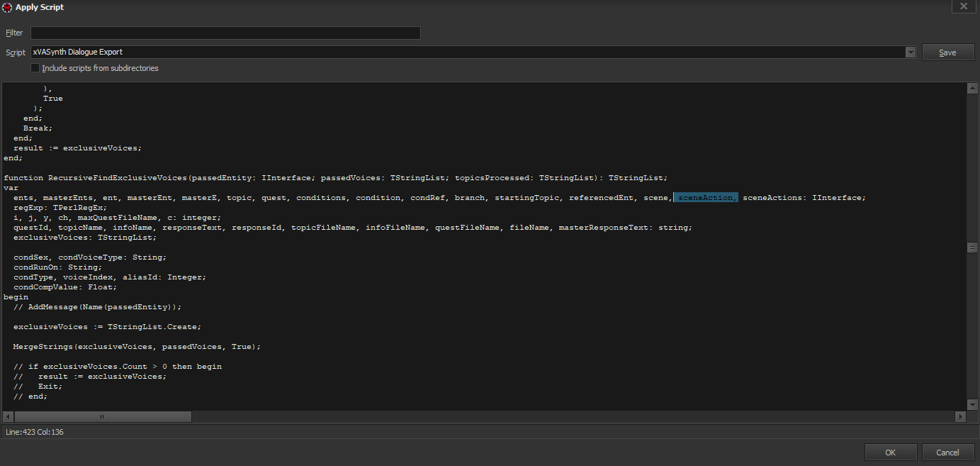Click 'exclusiveVoices: TStringList;' declaration line

pyautogui.click(x=85, y=238)
